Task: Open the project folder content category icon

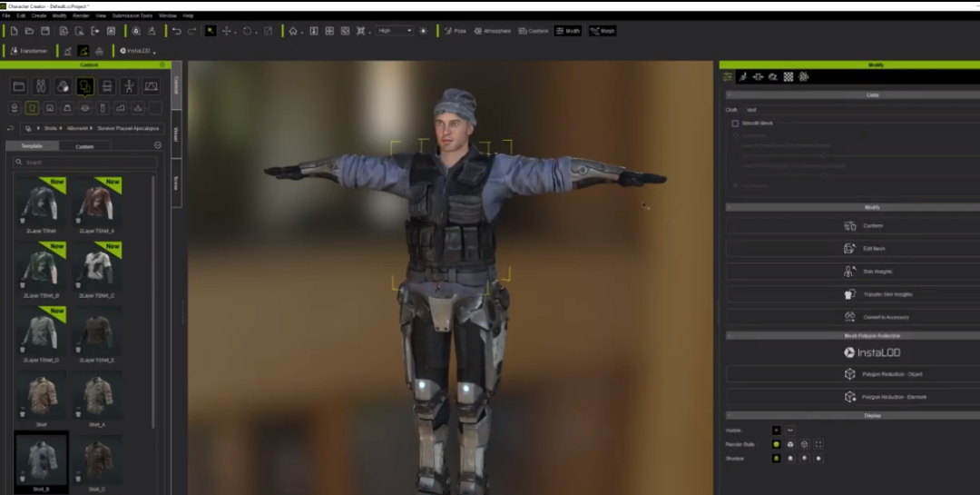Action: 19,86
